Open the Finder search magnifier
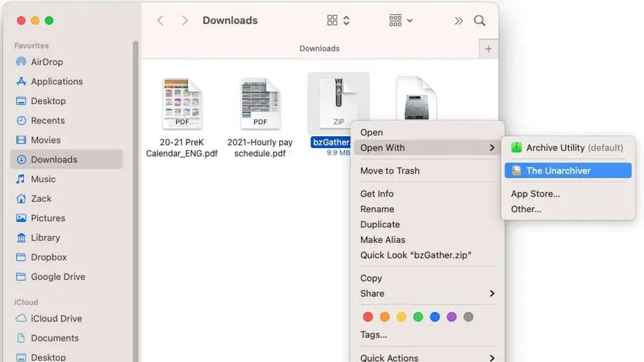This screenshot has width=644, height=362. point(480,20)
